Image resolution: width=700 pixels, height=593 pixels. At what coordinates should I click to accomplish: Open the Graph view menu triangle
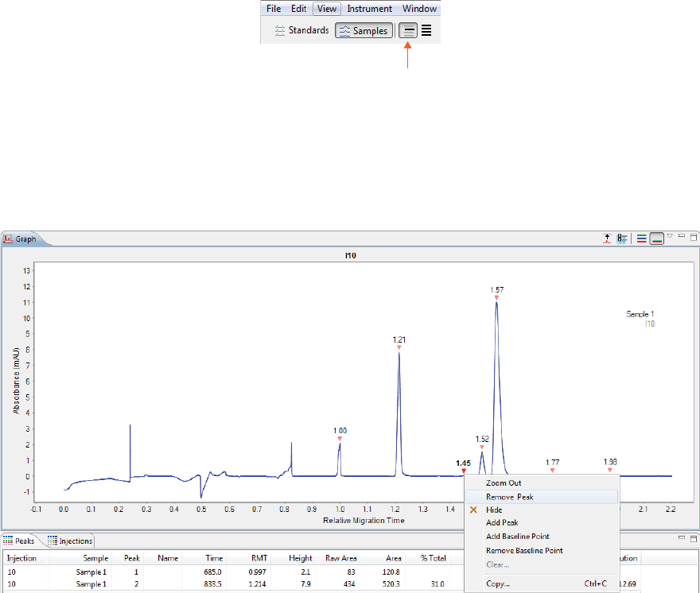click(x=670, y=235)
